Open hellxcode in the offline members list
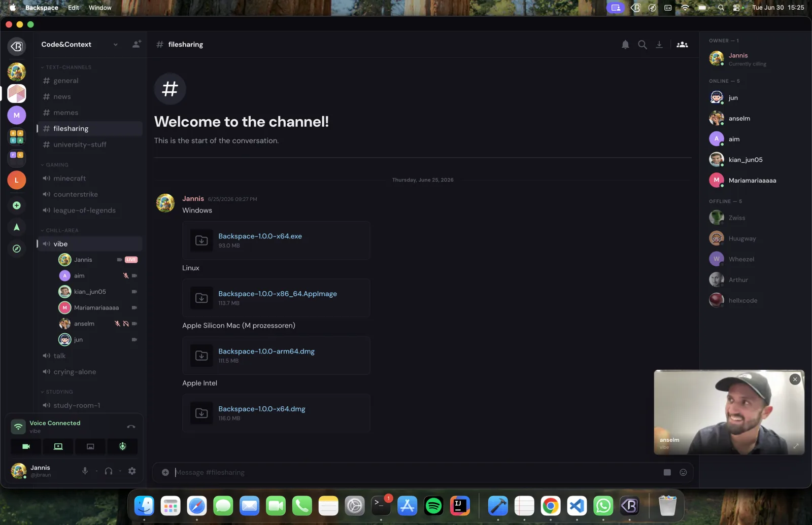Image resolution: width=812 pixels, height=525 pixels. click(x=753, y=300)
